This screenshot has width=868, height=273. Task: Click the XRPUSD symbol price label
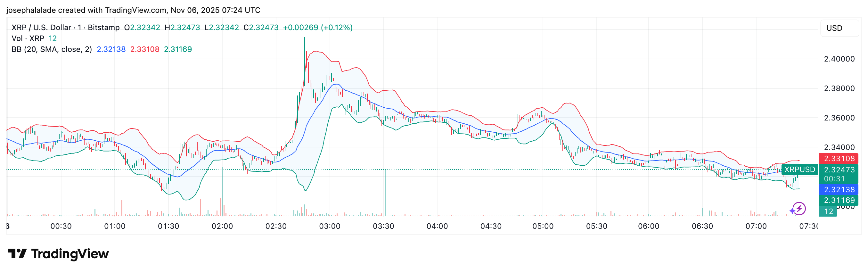(x=799, y=169)
